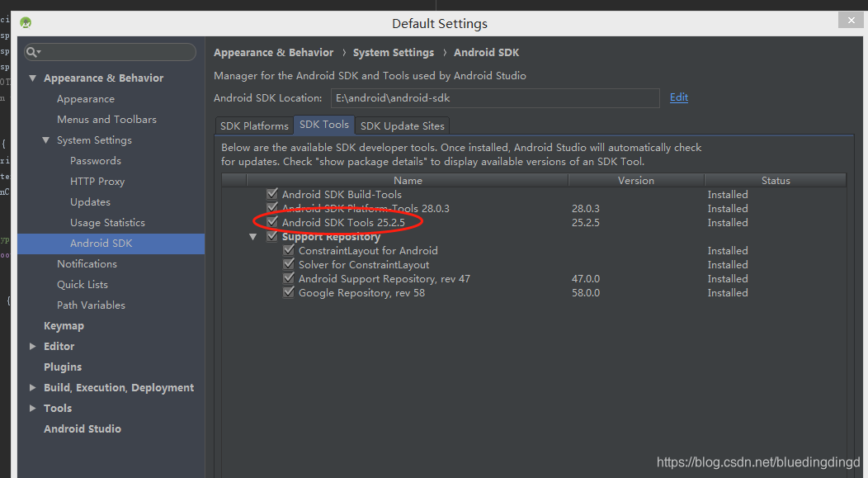Select the Android SDK item in sidebar
This screenshot has width=868, height=478.
[x=111, y=244]
